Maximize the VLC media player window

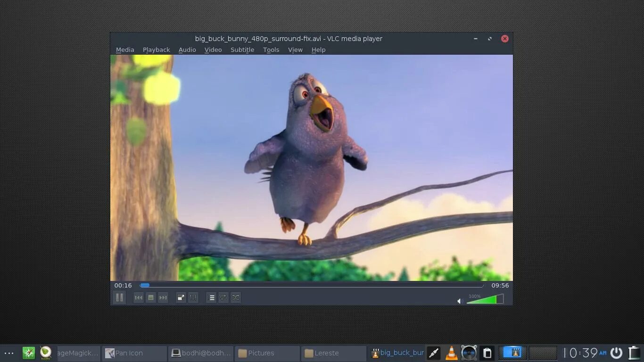tap(490, 39)
